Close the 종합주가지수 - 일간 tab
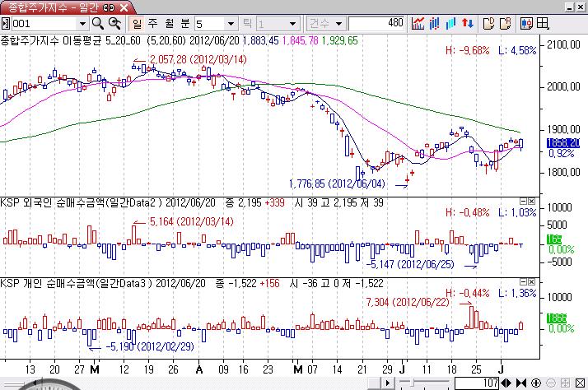The height and width of the screenshot is (390, 588). pos(124,7)
